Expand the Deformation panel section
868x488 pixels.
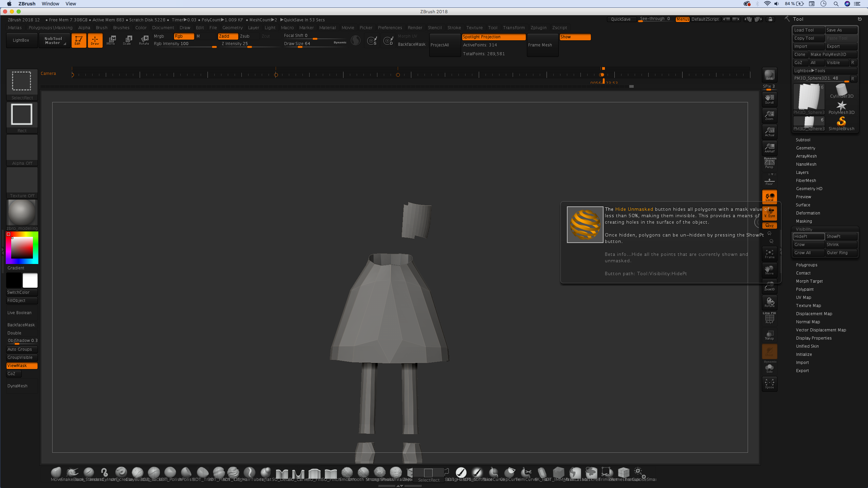[x=808, y=213]
